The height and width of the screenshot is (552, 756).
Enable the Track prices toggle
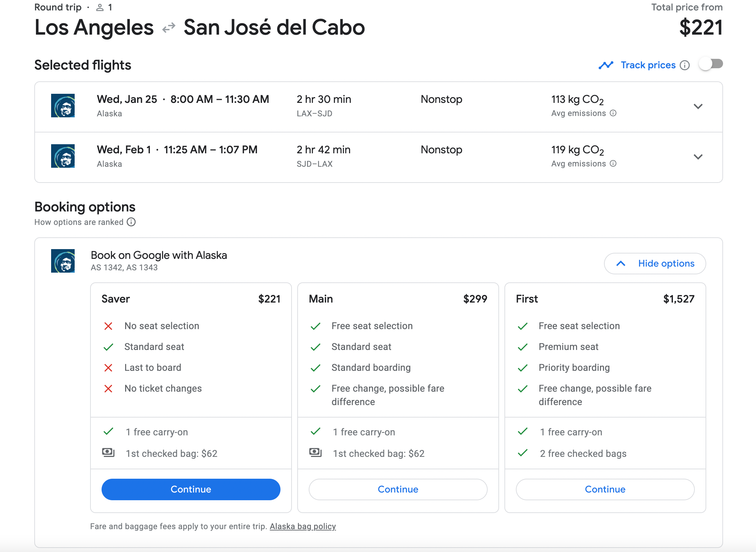tap(711, 64)
